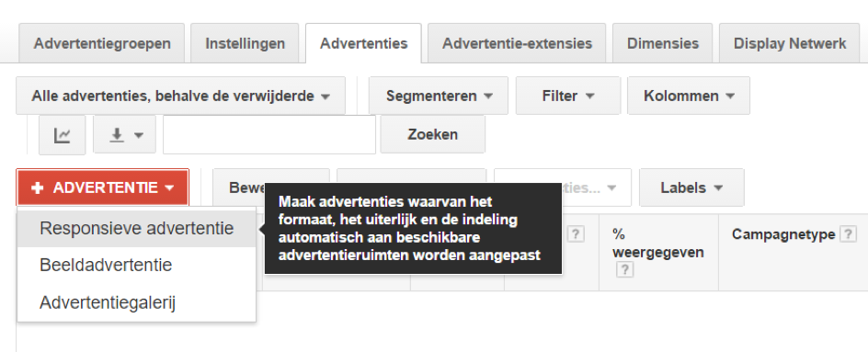Open the Advertentie-extensies tab
868x352 pixels.
click(x=517, y=44)
